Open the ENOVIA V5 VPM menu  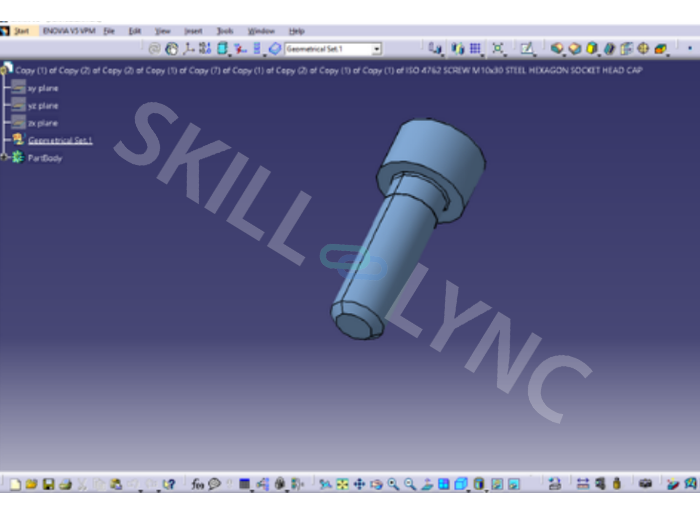[69, 31]
